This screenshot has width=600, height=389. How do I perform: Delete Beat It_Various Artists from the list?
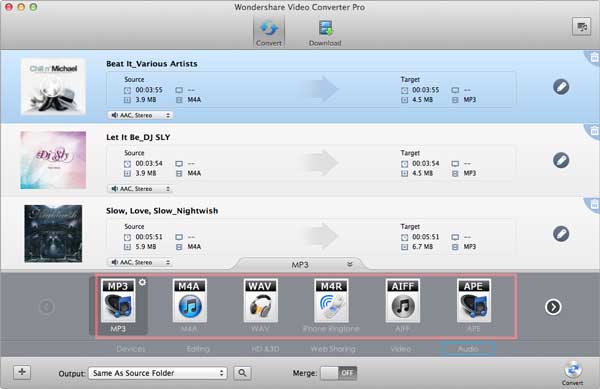[594, 57]
